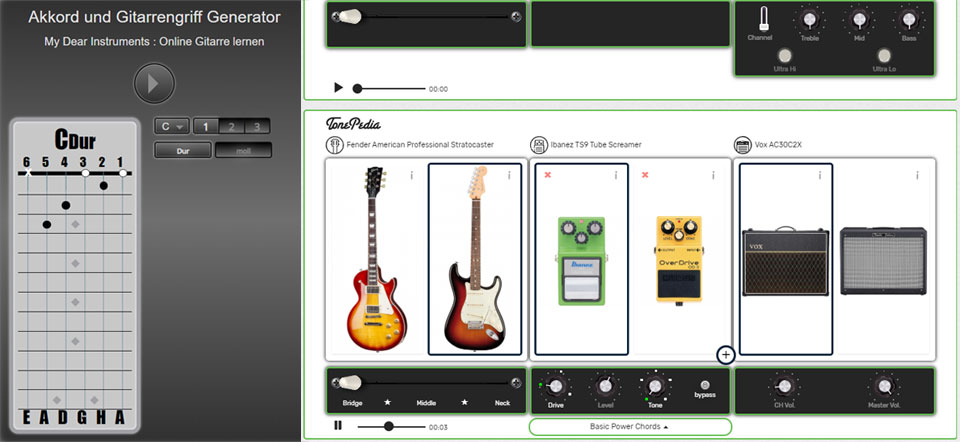This screenshot has height=442, width=960.
Task: Toggle the Ultra Hi button
Action: (784, 56)
